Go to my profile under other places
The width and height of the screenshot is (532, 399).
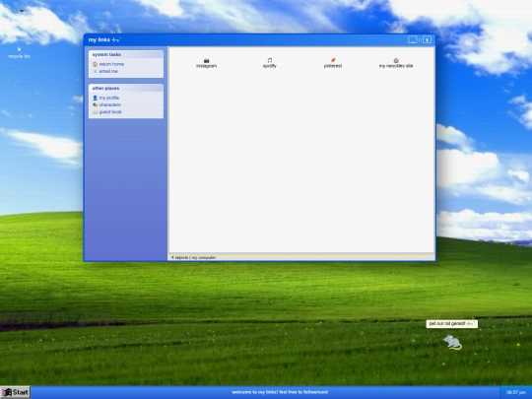pos(105,98)
